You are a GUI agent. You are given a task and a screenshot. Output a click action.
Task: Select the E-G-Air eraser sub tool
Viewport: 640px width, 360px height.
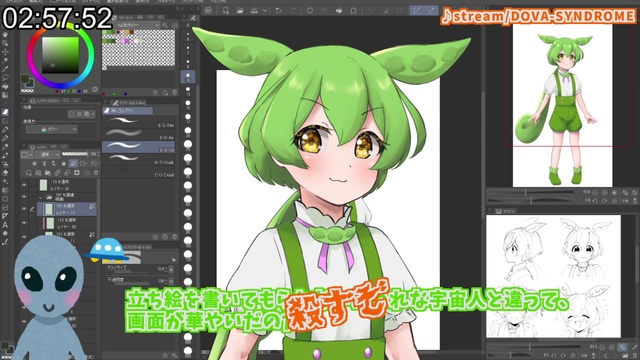pyautogui.click(x=139, y=134)
